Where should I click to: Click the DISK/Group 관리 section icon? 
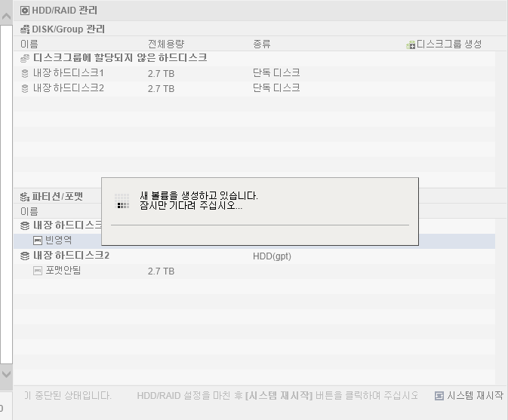click(25, 29)
